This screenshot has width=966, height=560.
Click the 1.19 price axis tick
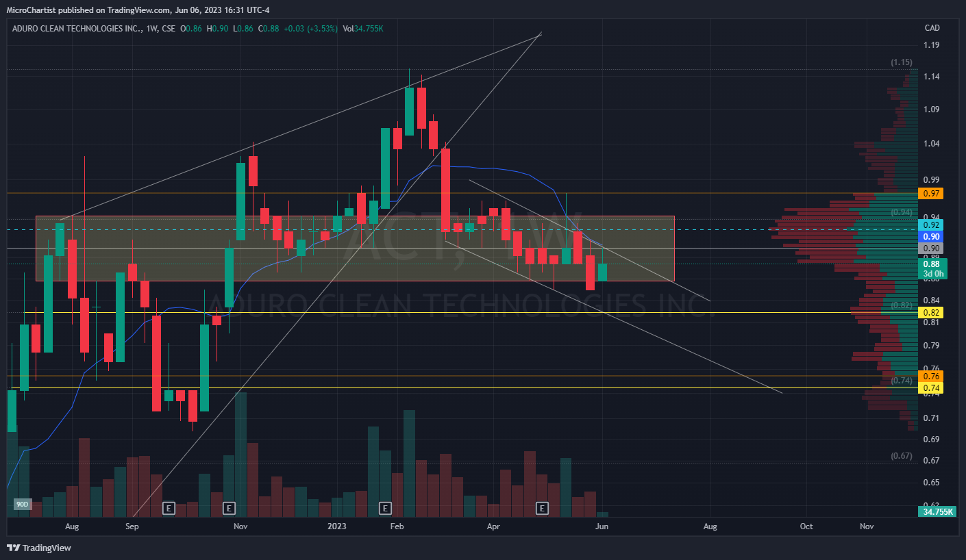click(930, 45)
